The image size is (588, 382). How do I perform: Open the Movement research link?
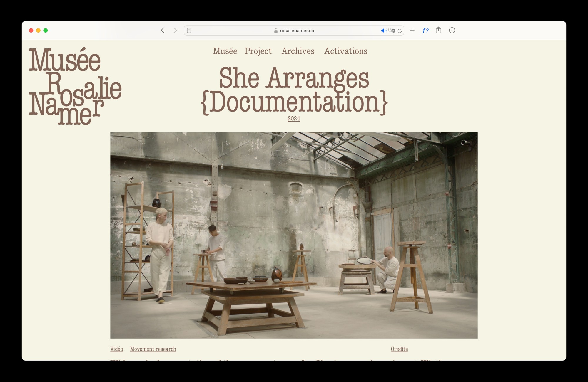point(153,349)
